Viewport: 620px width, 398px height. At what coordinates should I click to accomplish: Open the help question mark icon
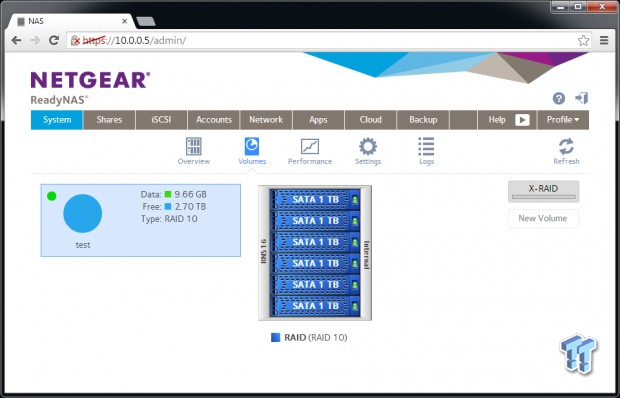coord(559,98)
